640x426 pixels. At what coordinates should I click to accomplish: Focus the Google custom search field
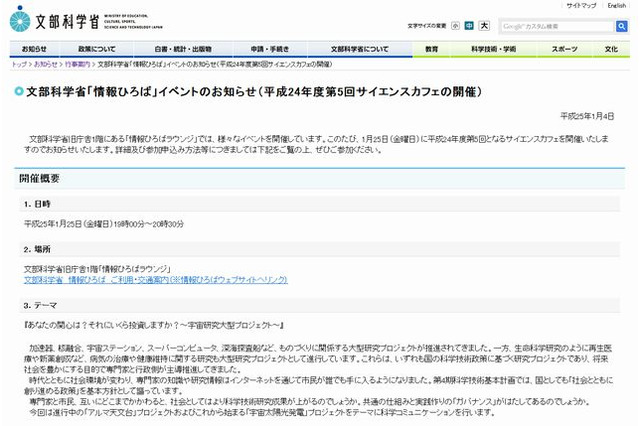557,27
